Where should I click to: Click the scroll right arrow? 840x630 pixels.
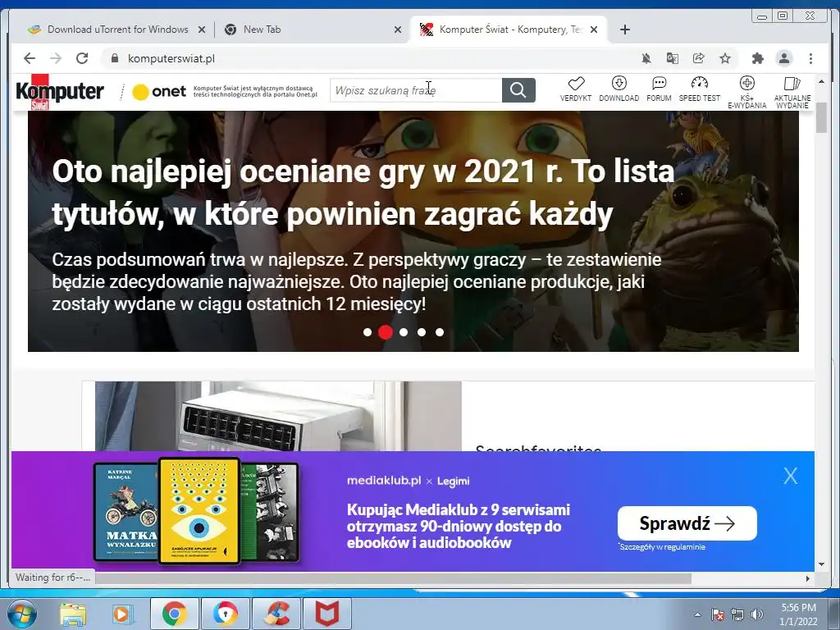tap(808, 578)
